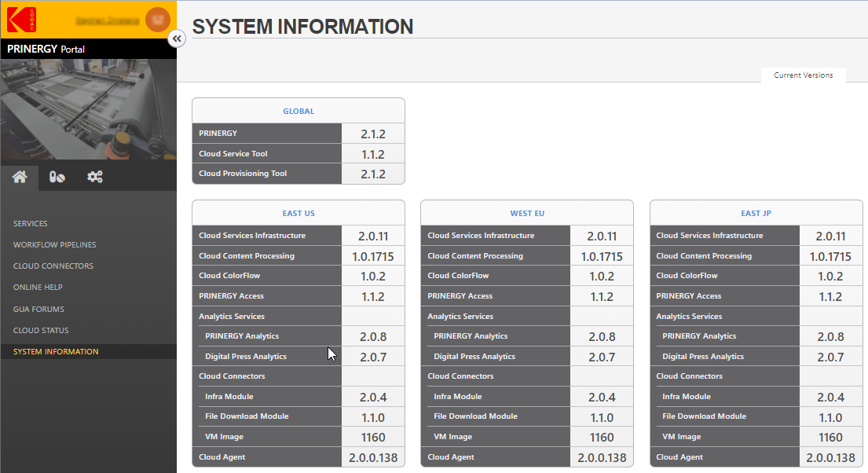Open Services in the sidebar

click(x=31, y=224)
